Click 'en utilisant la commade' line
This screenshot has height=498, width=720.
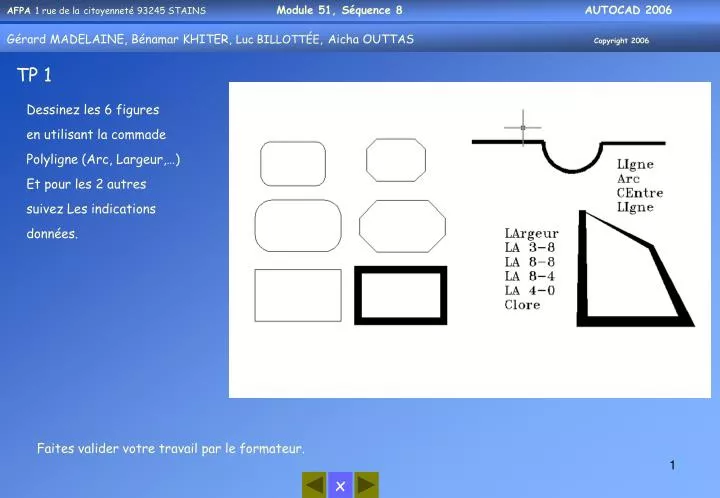click(96, 134)
